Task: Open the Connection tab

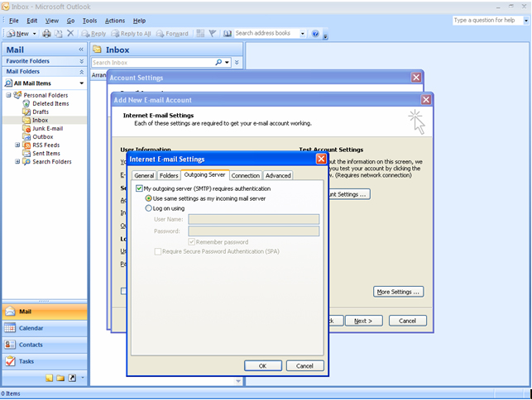Action: [x=246, y=175]
